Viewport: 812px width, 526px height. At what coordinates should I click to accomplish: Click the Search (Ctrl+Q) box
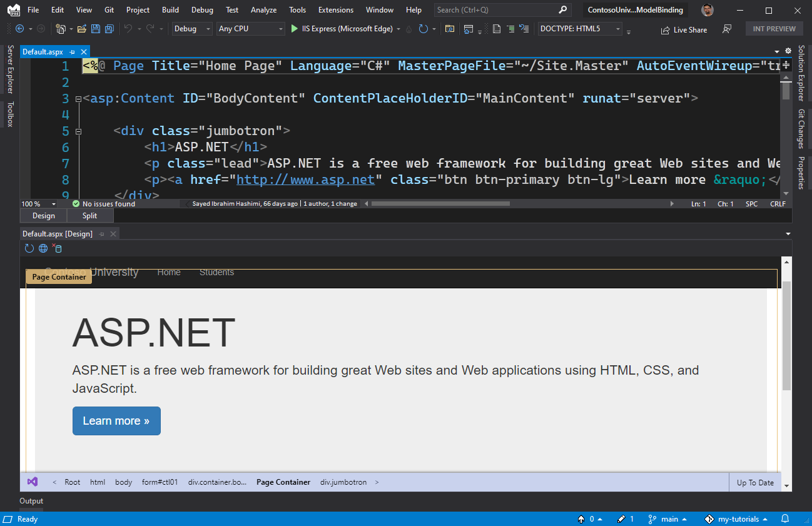[500, 9]
